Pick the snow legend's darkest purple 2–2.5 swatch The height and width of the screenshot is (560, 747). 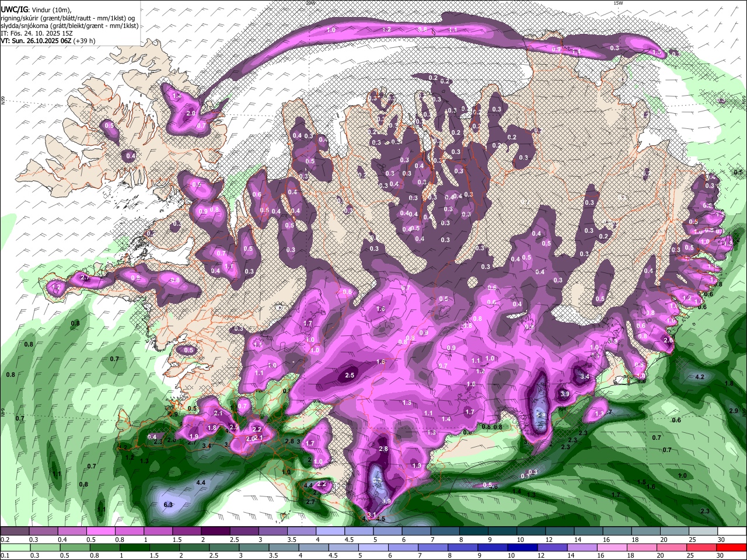pos(215,531)
